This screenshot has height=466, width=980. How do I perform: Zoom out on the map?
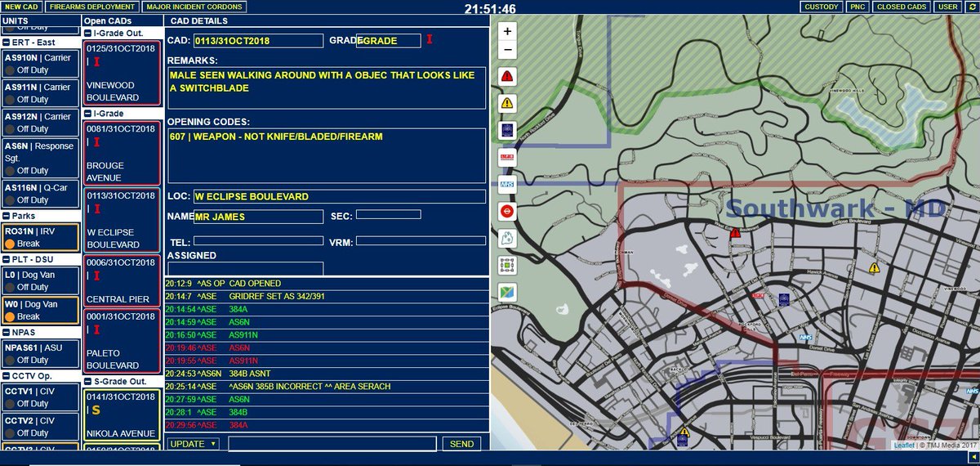click(508, 51)
